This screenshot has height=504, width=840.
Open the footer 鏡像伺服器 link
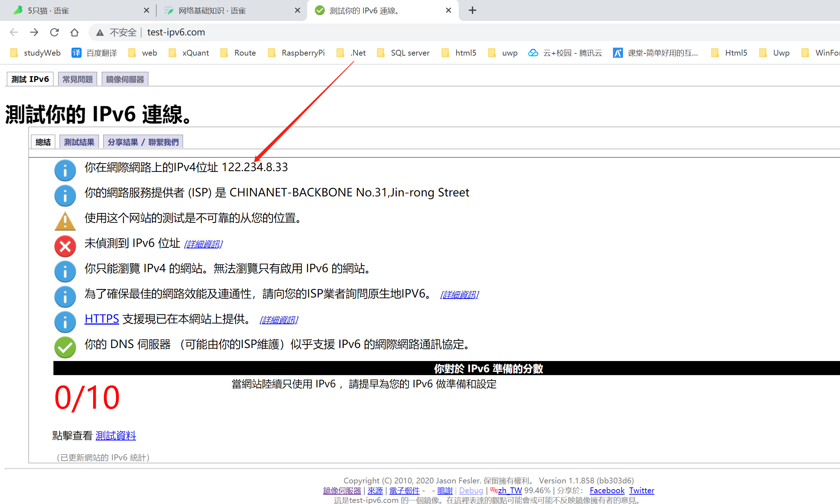[x=342, y=491]
